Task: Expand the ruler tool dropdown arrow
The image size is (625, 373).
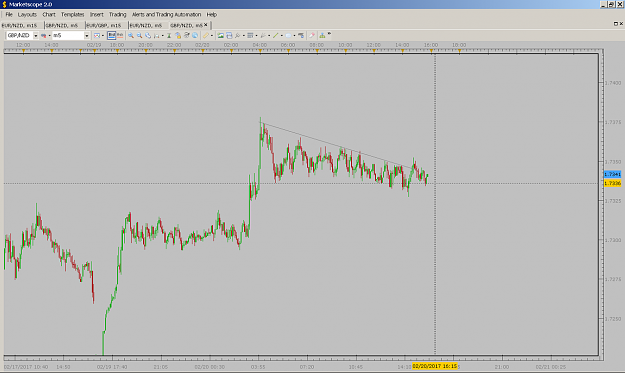Action: point(212,35)
